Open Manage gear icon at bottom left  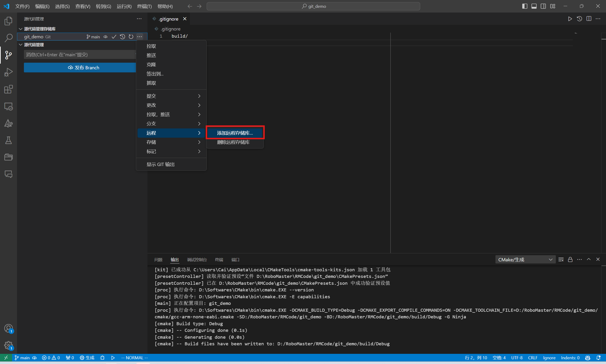point(8,345)
